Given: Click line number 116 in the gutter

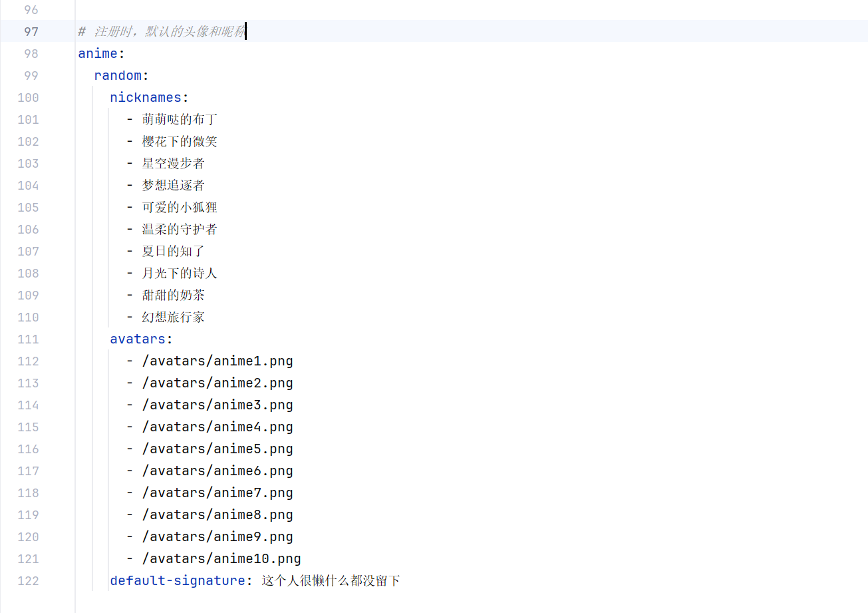Looking at the screenshot, I should (28, 449).
